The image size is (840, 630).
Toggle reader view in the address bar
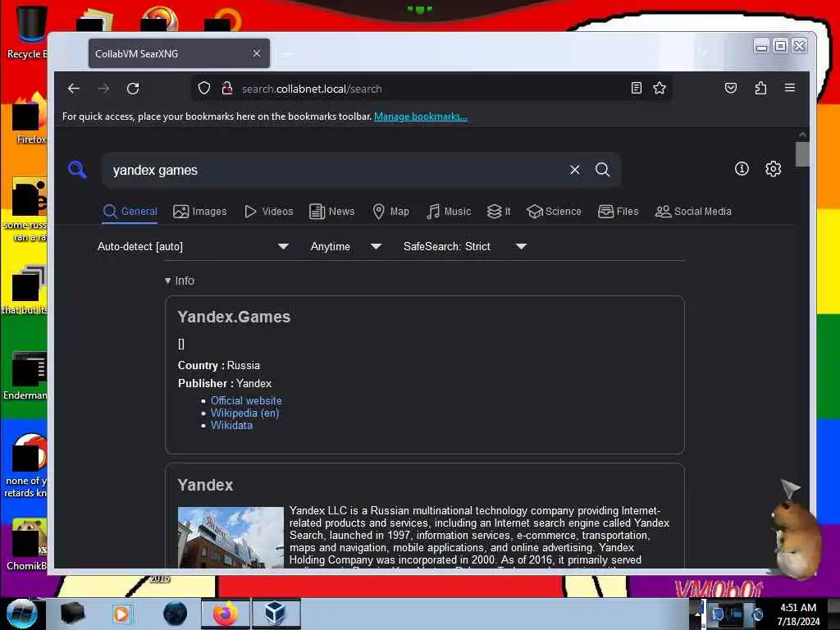coord(637,88)
